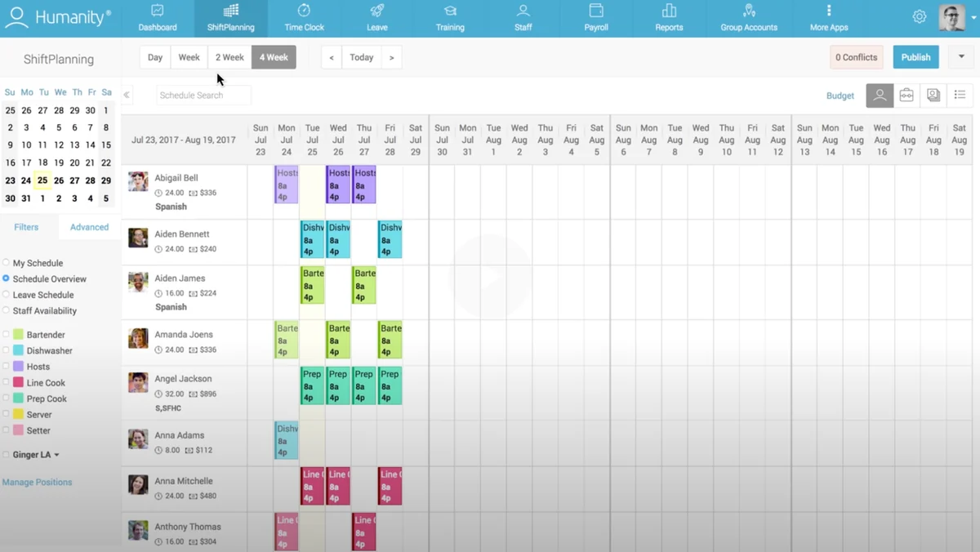
Task: Enable the Line Cook filter checkbox
Action: (7, 382)
